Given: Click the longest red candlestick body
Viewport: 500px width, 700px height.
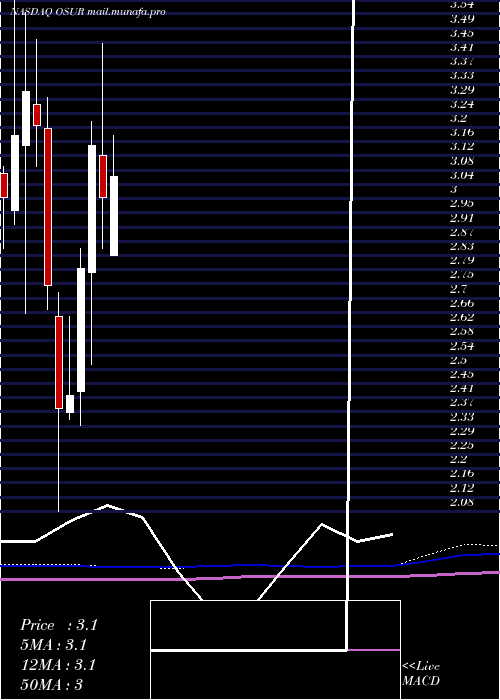Looking at the screenshot, I should (48, 207).
